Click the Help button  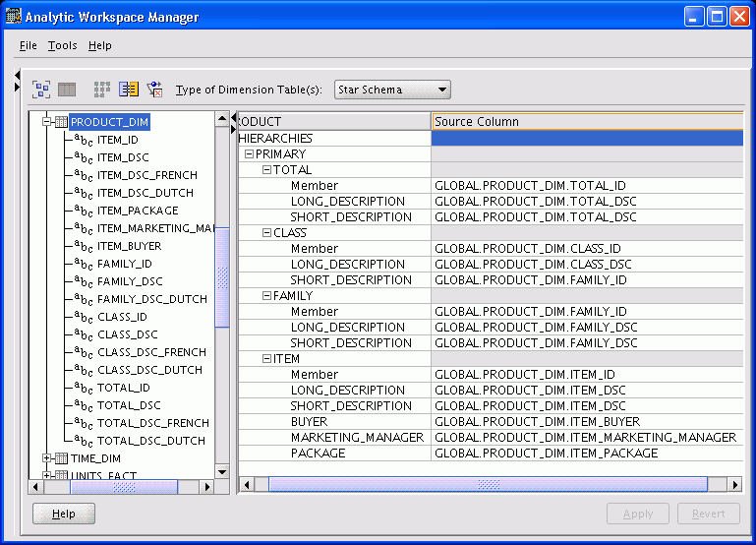[x=64, y=514]
